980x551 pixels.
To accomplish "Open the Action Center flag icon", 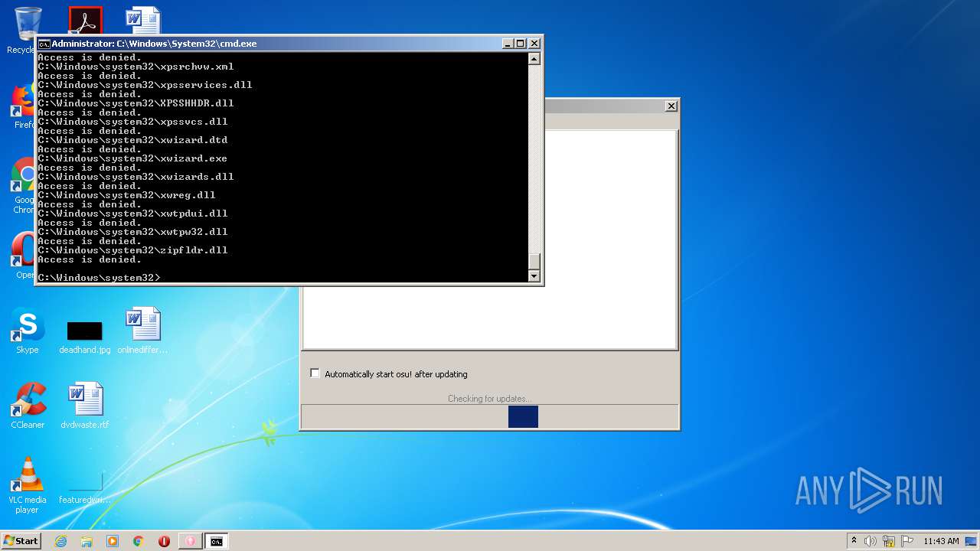I will coord(907,541).
